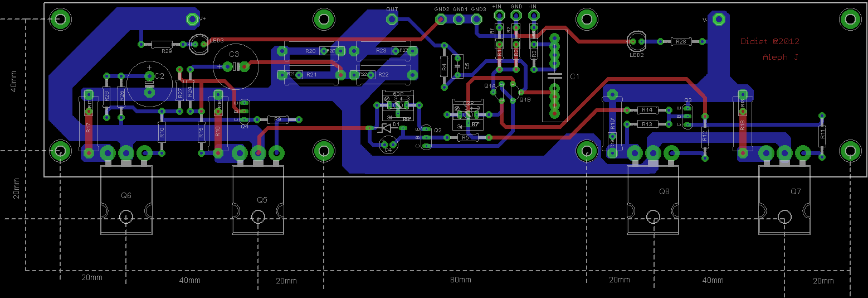868x298 pixels.
Task: Select the Q4 transistor
Action: (x=245, y=111)
